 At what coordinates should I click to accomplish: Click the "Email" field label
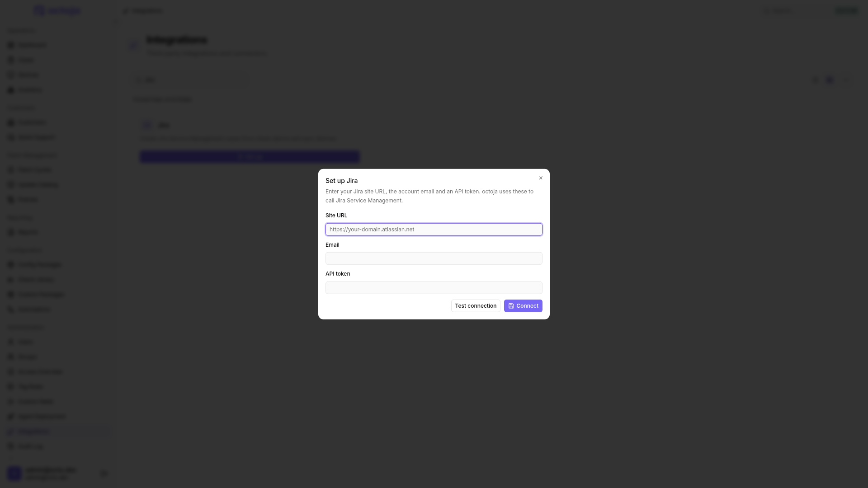coord(332,245)
